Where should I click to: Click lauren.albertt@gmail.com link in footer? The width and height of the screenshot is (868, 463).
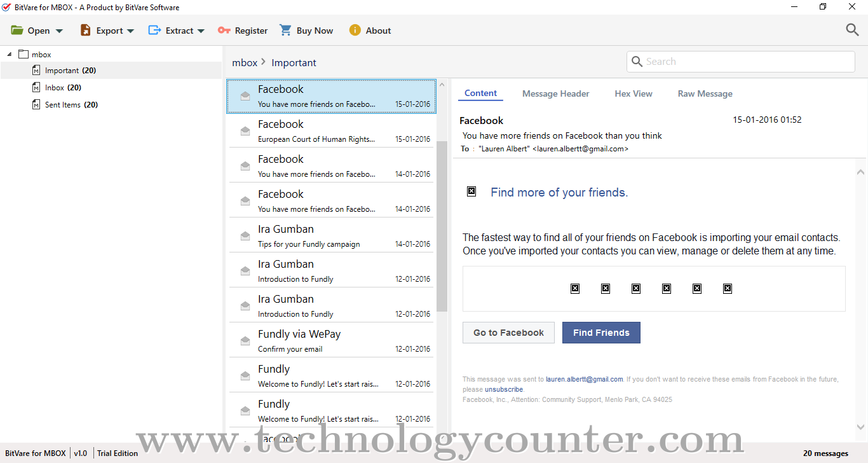coord(584,379)
